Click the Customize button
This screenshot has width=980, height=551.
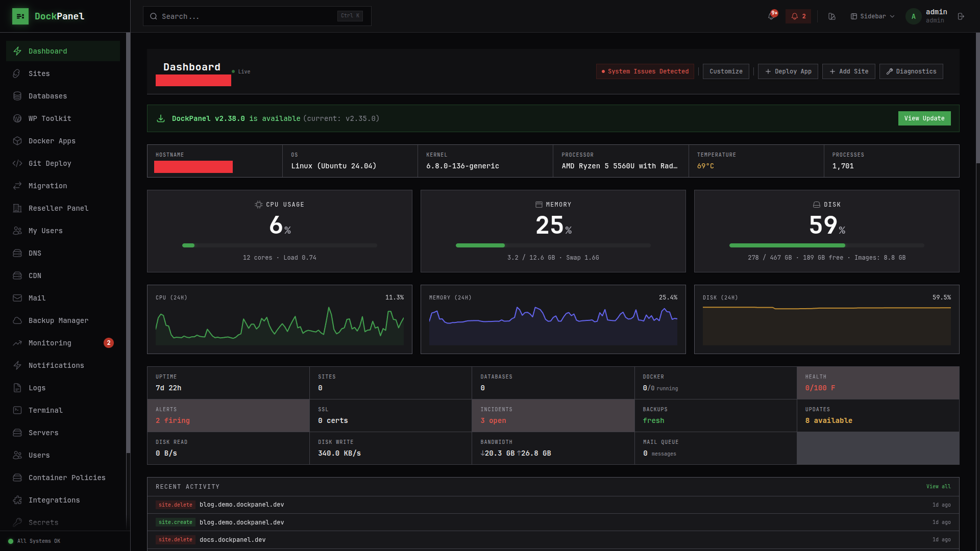(x=726, y=71)
